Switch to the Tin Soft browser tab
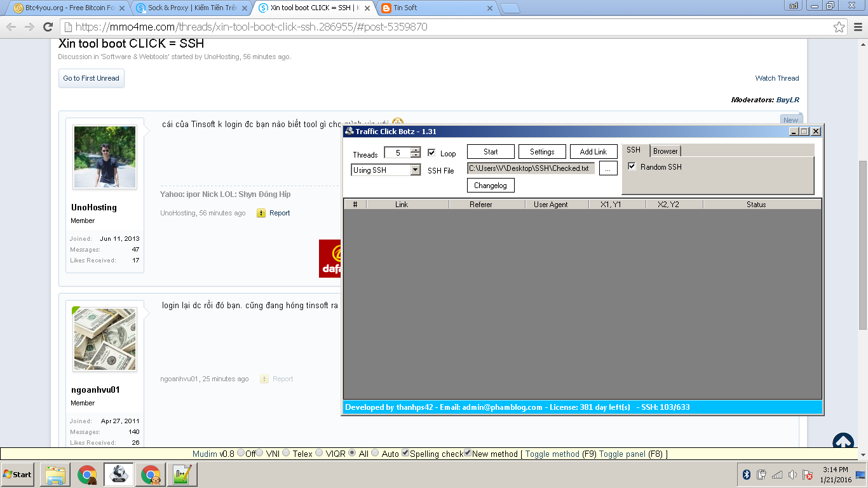 pyautogui.click(x=437, y=8)
